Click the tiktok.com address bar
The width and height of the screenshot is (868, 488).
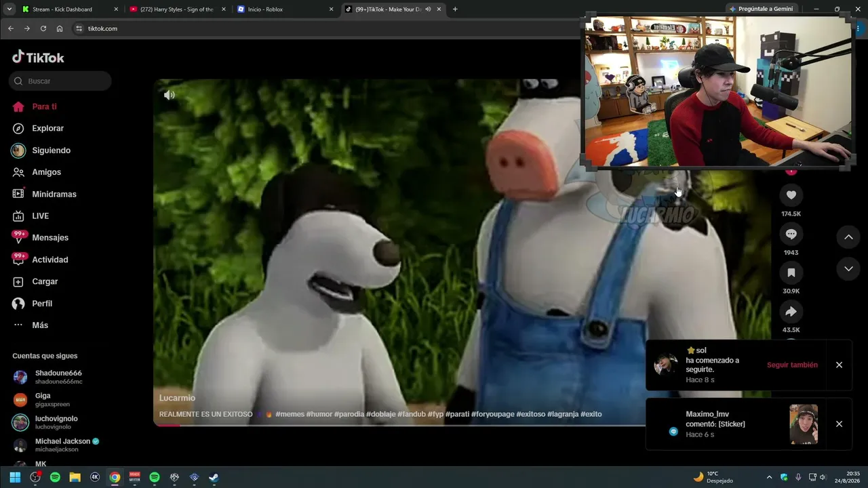pyautogui.click(x=325, y=28)
